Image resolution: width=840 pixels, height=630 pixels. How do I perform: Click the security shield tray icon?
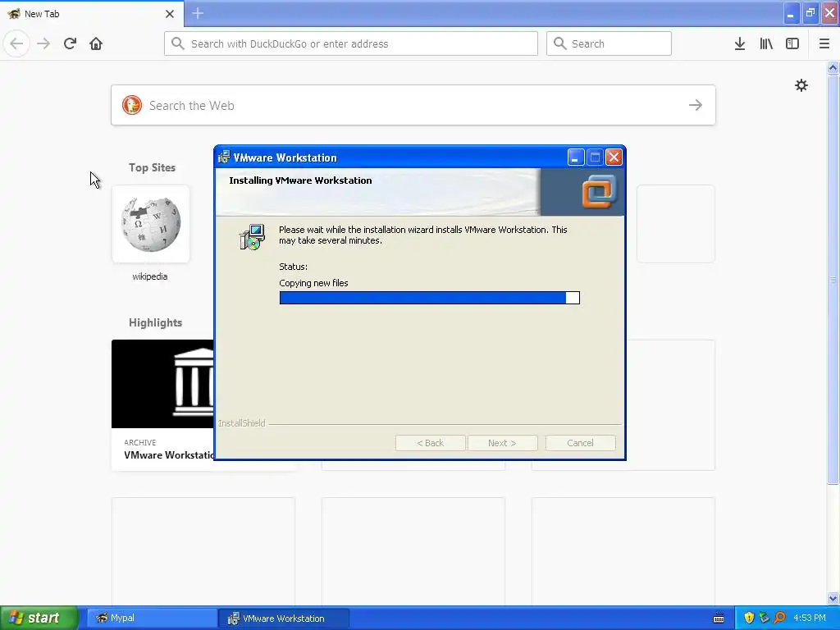[x=749, y=618]
